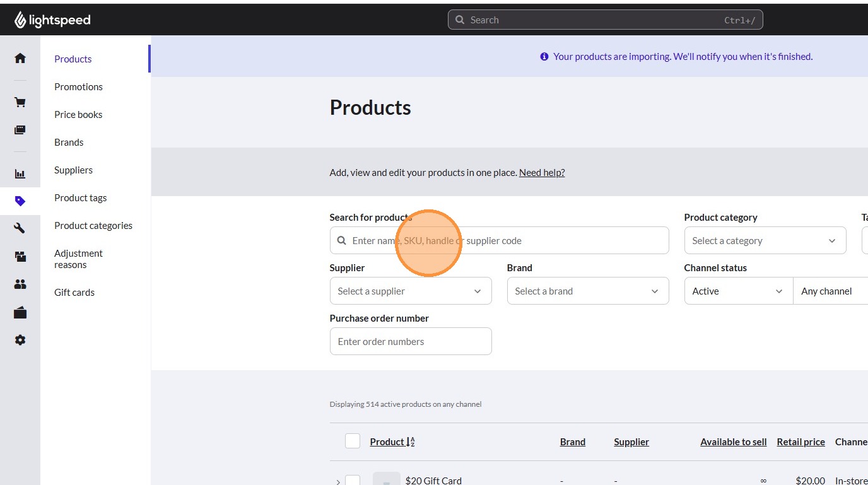The height and width of the screenshot is (485, 868).
Task: Sort the table by Product column
Action: 392,442
